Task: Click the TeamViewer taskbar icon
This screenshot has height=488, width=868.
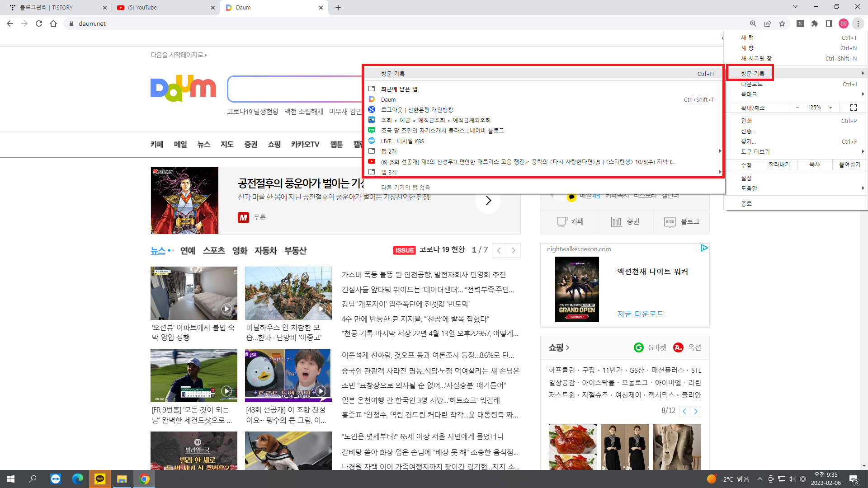Action: [x=56, y=479]
